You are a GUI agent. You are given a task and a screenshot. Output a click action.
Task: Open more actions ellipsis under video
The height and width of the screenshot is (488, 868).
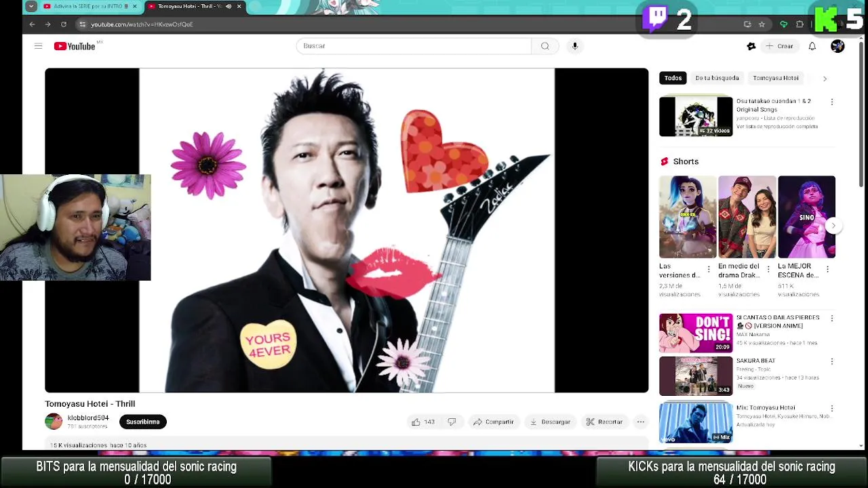click(x=640, y=422)
